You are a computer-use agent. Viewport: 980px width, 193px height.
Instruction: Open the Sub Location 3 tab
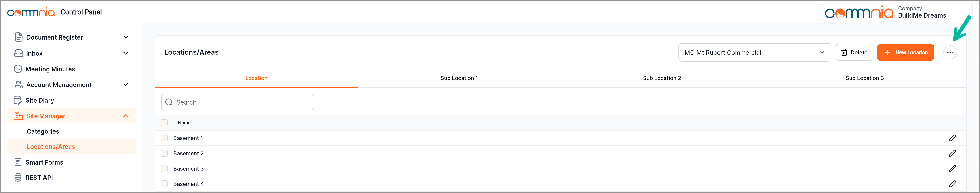[864, 78]
